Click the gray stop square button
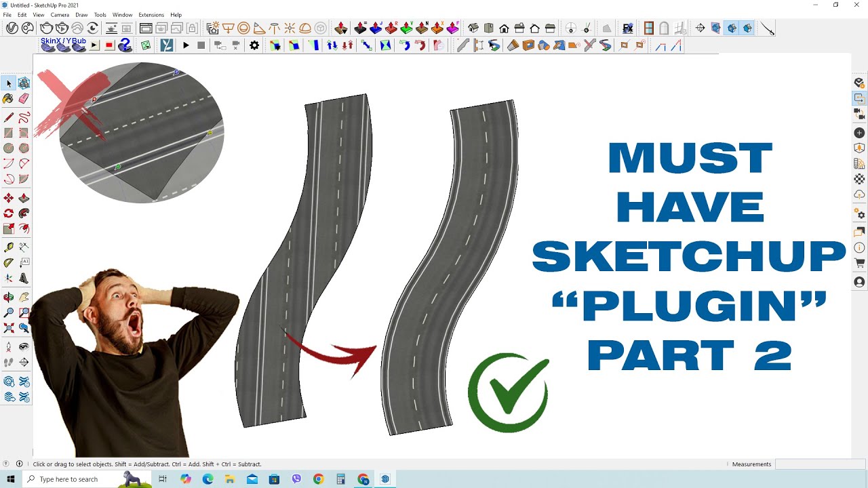Screen dimensions: 868x488 point(201,45)
